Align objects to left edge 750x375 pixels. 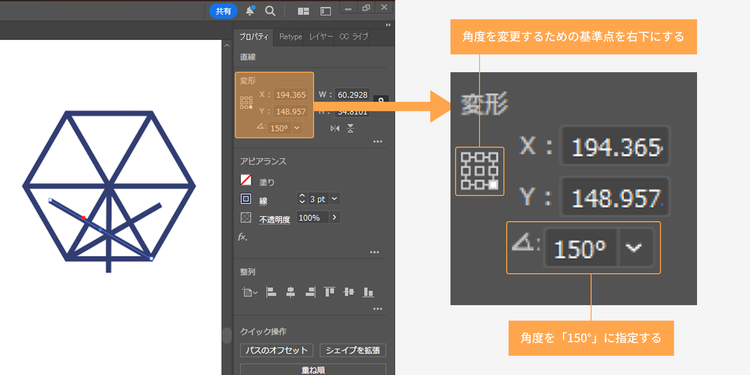[271, 292]
